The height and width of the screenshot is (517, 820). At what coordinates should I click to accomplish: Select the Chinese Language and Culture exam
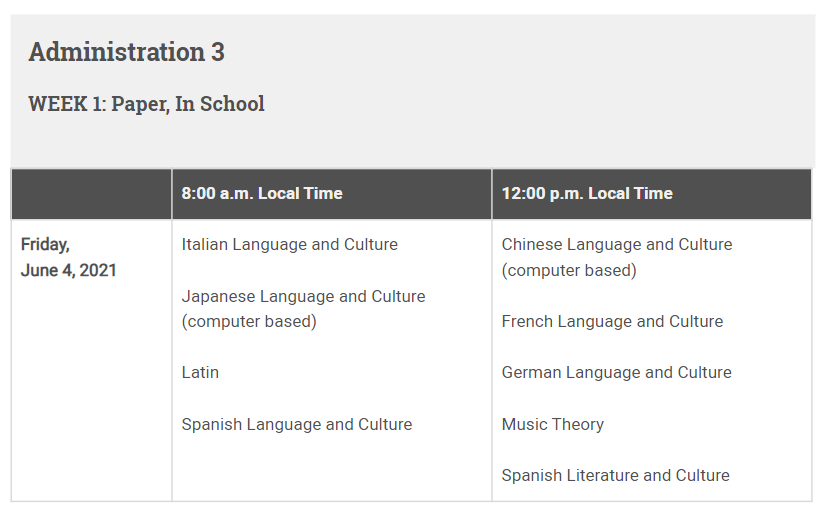tap(616, 245)
